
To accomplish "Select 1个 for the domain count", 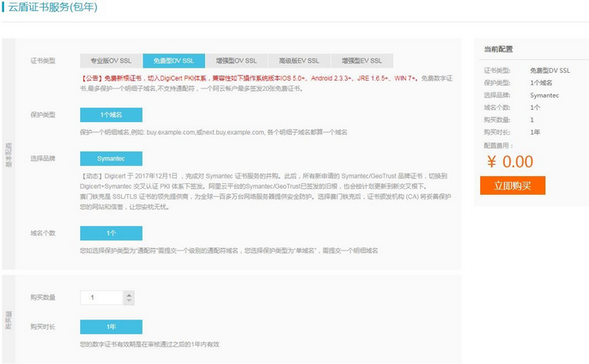I will point(111,233).
